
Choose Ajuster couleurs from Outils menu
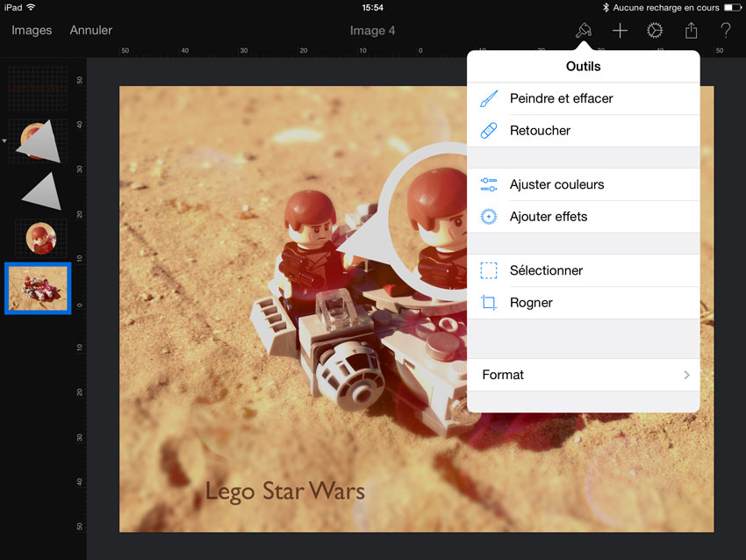point(584,184)
